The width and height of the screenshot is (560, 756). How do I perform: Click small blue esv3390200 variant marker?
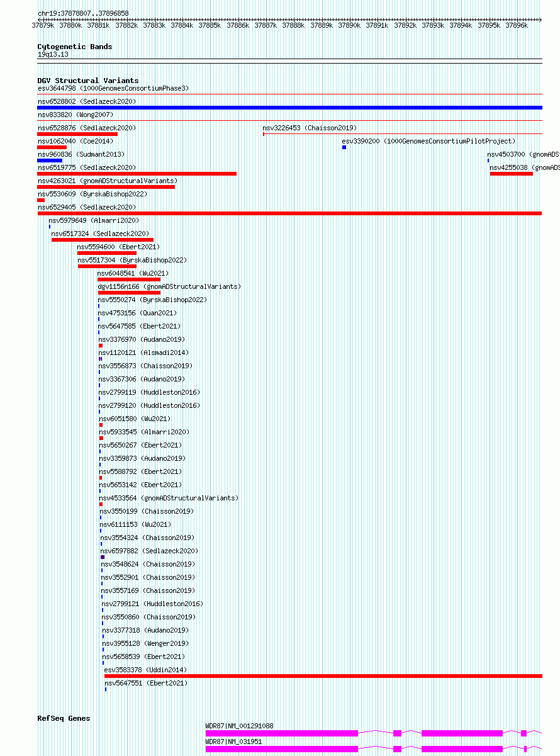click(344, 147)
